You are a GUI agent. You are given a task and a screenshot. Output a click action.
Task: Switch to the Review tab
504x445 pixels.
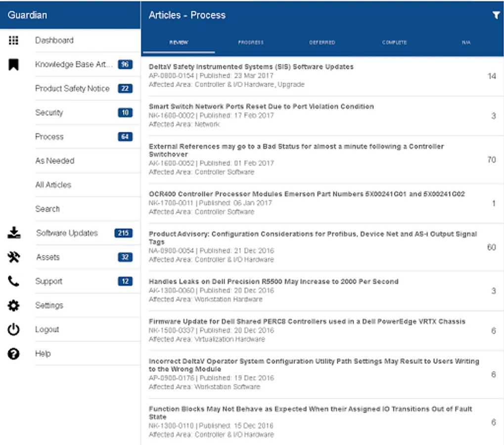pyautogui.click(x=179, y=43)
